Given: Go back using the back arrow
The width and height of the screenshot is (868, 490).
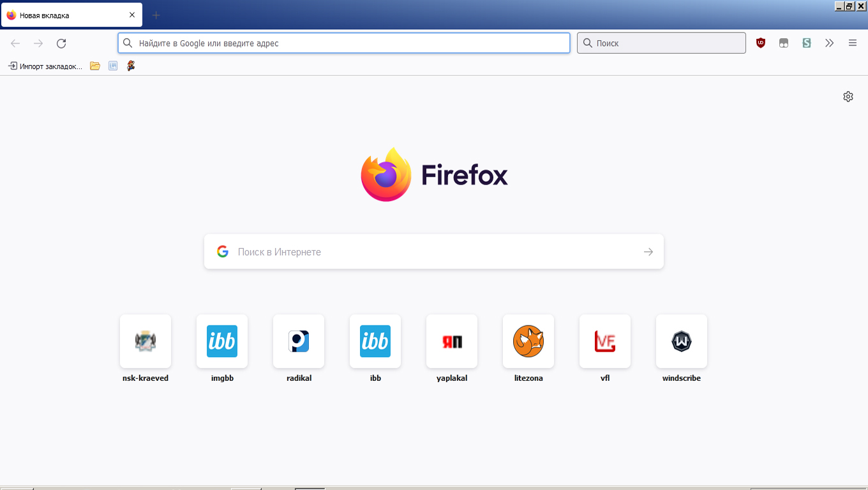Looking at the screenshot, I should pos(15,43).
